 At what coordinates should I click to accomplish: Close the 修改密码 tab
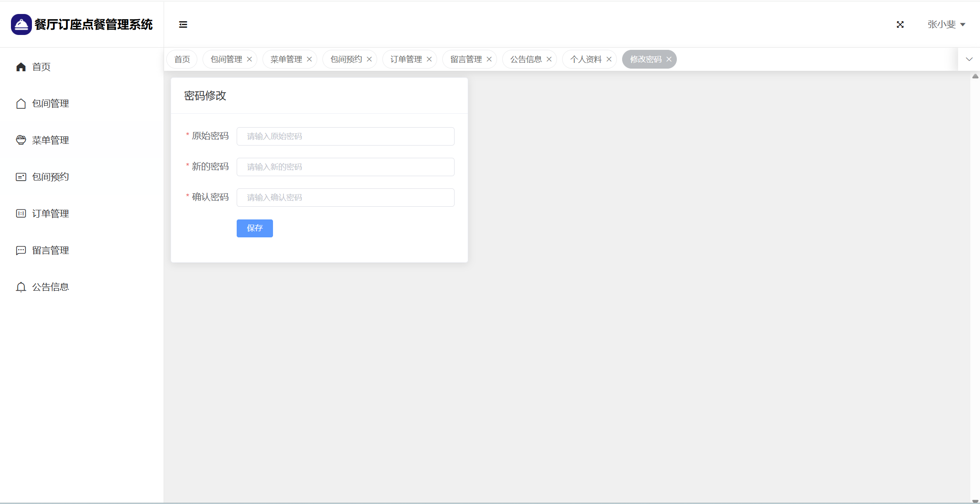pyautogui.click(x=669, y=59)
